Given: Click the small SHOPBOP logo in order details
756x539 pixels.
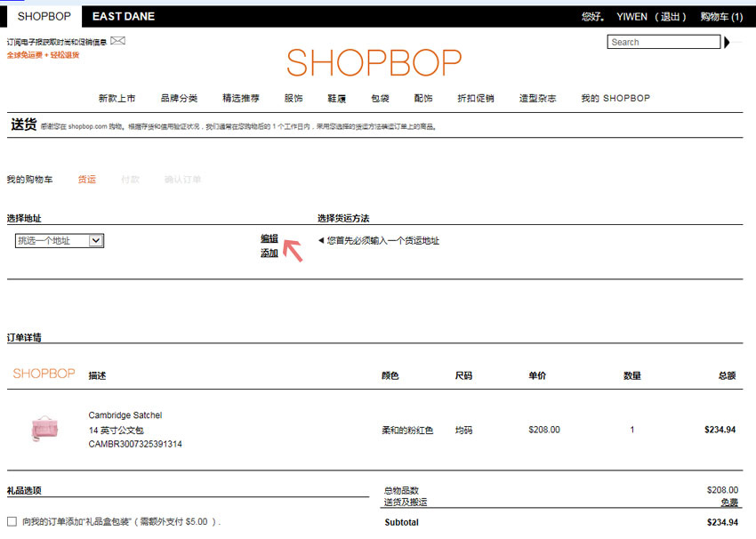Looking at the screenshot, I should tap(44, 374).
